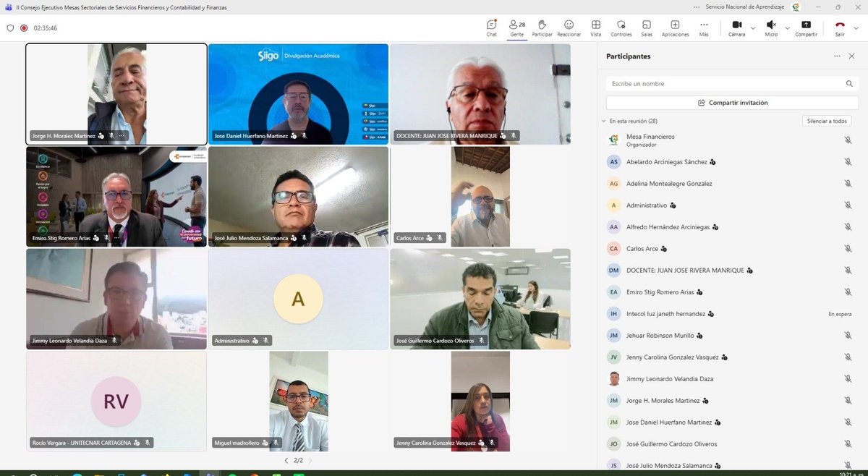Open more options on Jorge H. Morales tile
The height and width of the screenshot is (476, 868).
[x=122, y=136]
